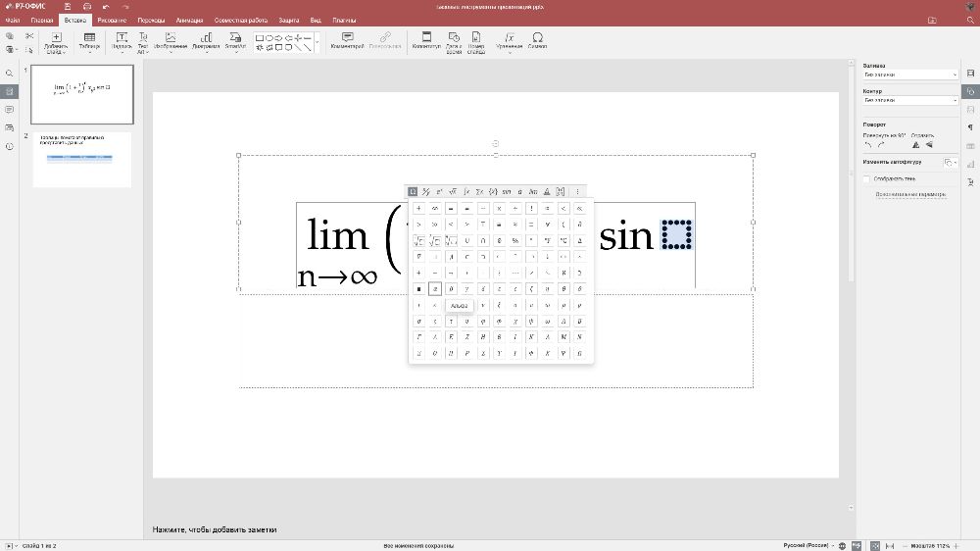Open the Символ insert tool

point(537,40)
